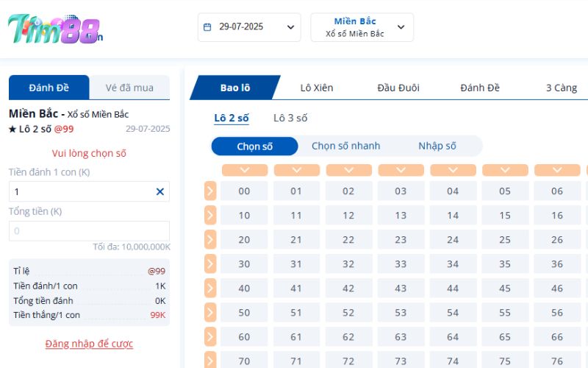Click the calendar icon beside the date

tap(207, 27)
